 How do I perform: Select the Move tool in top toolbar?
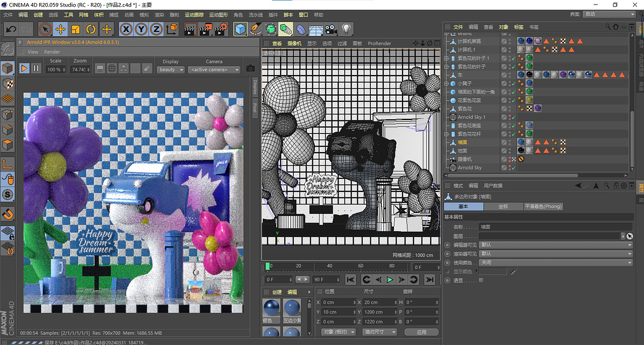click(x=60, y=29)
